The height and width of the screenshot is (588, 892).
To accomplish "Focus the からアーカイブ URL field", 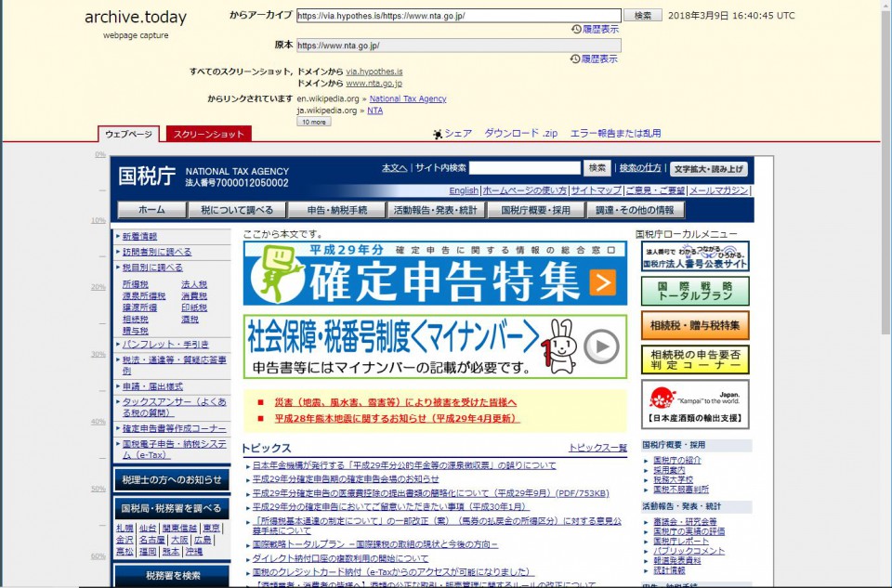I will (x=458, y=16).
